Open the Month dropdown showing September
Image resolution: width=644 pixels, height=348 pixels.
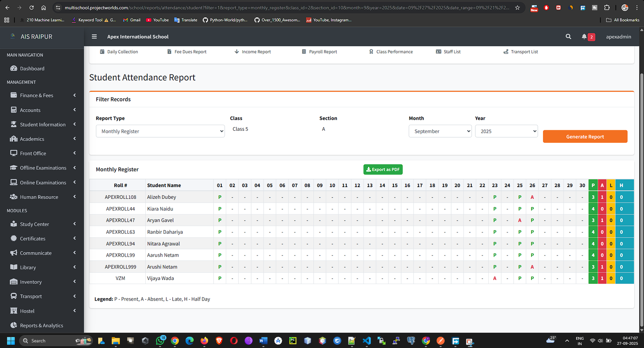pos(440,131)
